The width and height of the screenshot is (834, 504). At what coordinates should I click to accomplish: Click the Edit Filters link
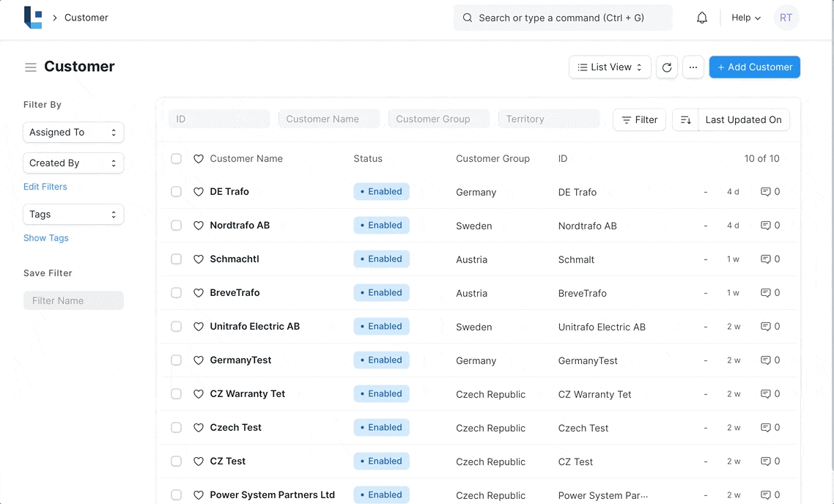(45, 187)
